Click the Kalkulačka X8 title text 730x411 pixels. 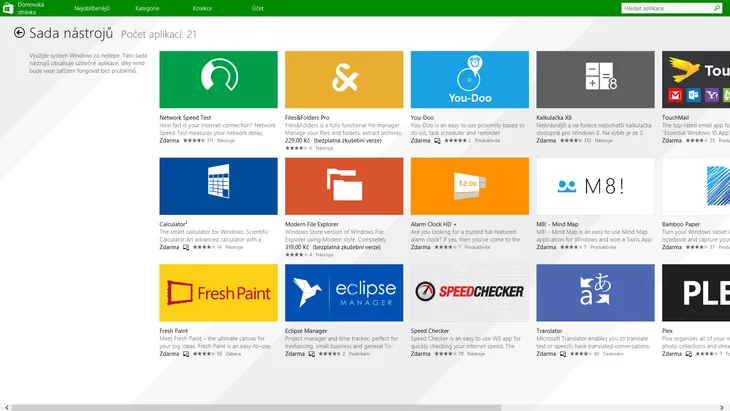click(554, 118)
